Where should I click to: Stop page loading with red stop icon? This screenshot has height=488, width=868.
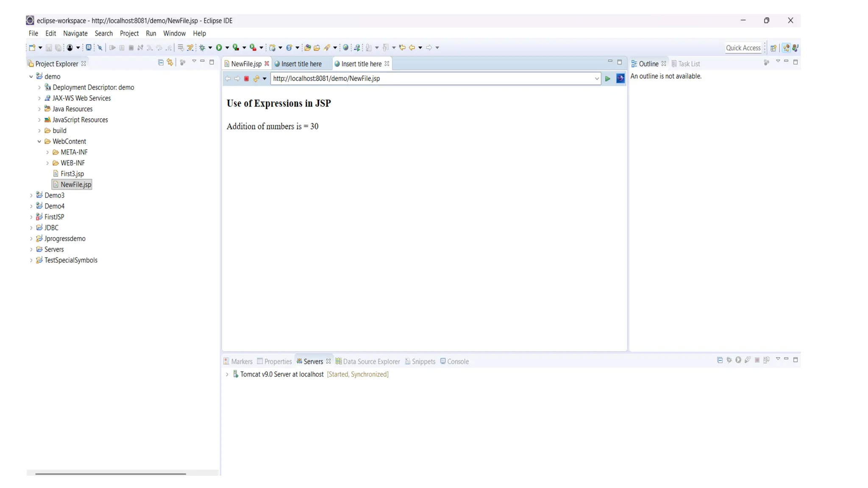pos(246,79)
